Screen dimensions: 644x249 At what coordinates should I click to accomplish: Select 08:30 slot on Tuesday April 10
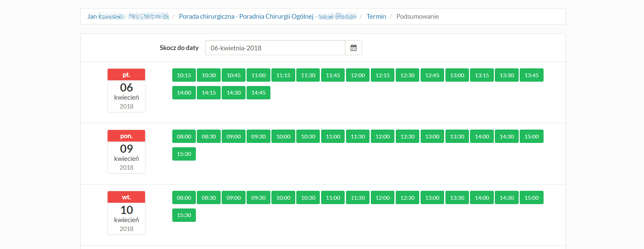point(209,198)
